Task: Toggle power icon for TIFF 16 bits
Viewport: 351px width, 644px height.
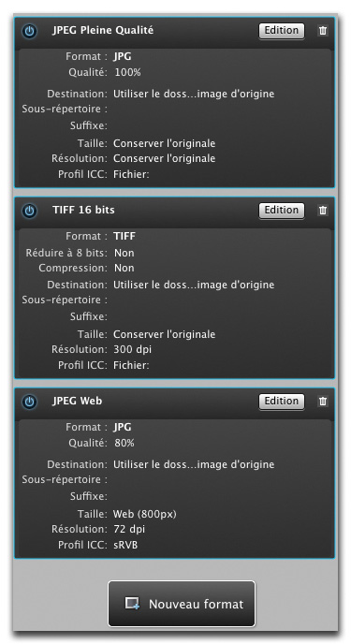Action: (x=29, y=211)
